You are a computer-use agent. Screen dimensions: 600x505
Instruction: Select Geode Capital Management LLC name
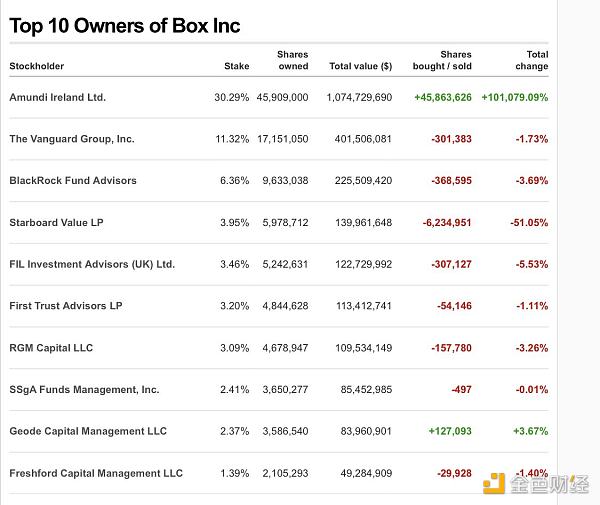point(88,431)
